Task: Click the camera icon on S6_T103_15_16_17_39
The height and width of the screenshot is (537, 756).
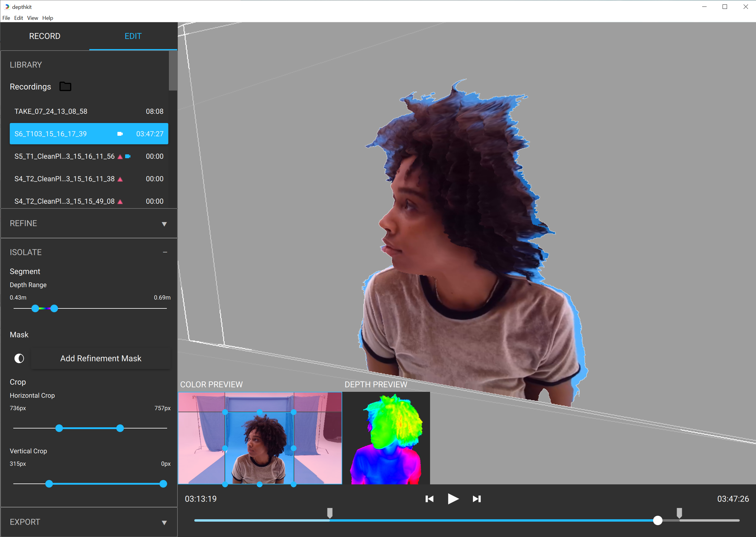Action: pyautogui.click(x=120, y=134)
